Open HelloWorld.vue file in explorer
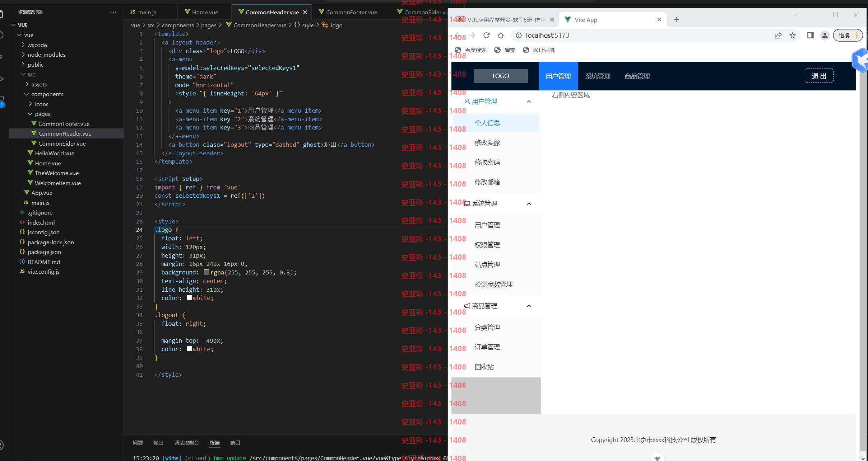The width and height of the screenshot is (868, 461). [x=55, y=153]
